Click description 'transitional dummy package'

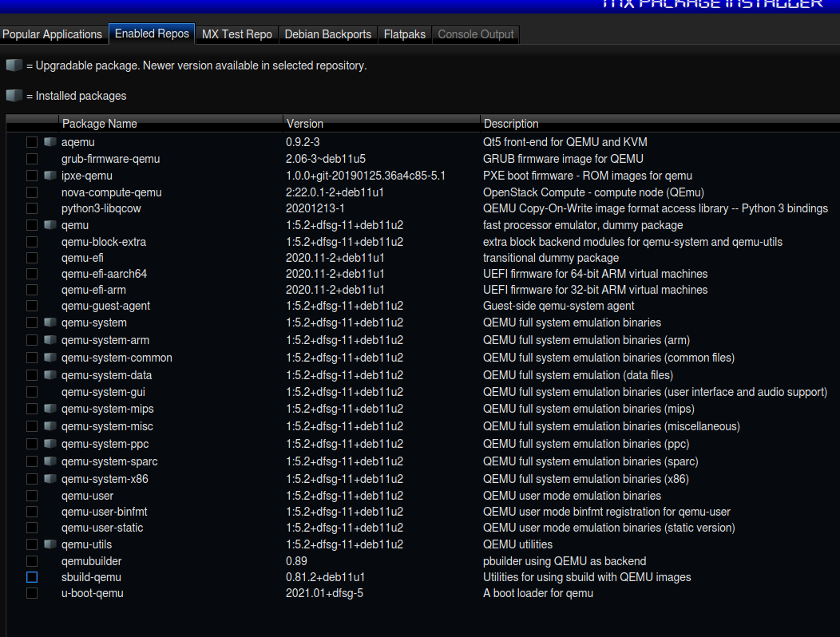tap(551, 258)
